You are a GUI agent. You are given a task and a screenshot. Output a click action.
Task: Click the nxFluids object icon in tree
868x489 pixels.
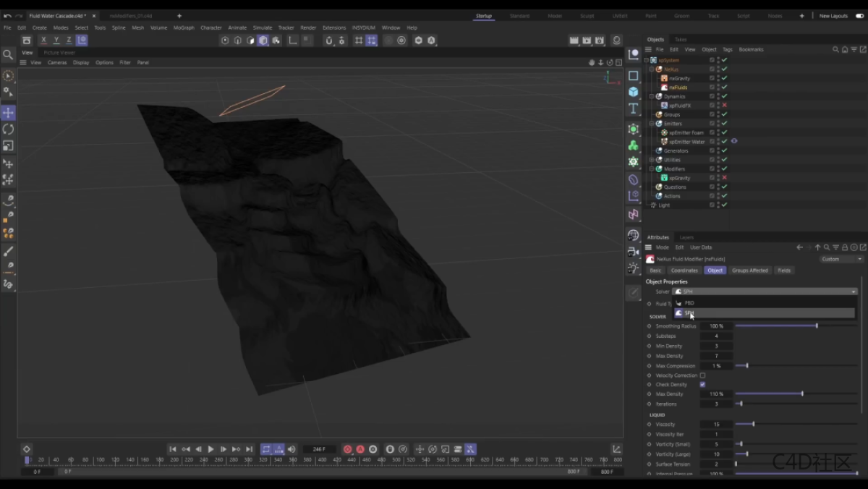coord(664,88)
